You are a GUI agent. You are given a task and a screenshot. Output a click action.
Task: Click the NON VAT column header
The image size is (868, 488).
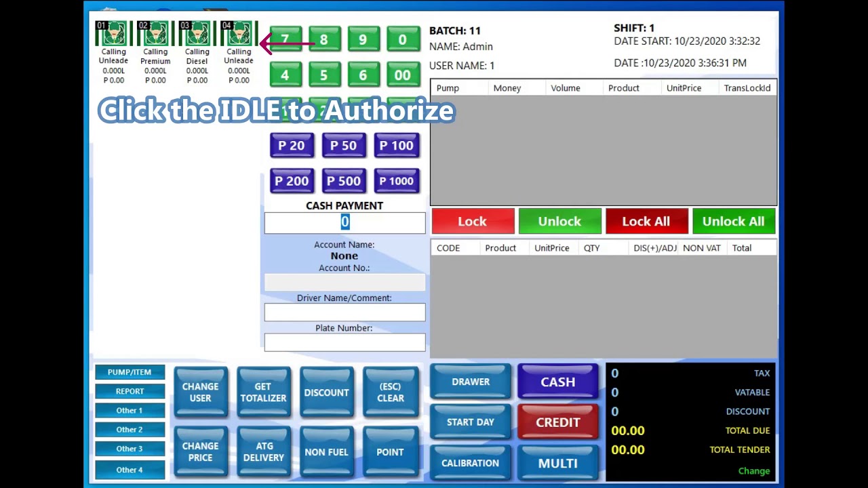coord(701,248)
